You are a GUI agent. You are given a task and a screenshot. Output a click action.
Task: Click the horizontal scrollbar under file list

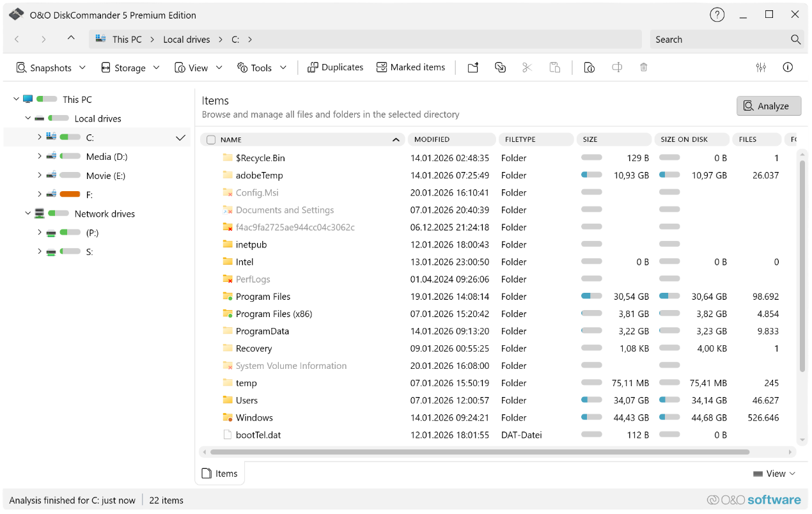click(480, 452)
